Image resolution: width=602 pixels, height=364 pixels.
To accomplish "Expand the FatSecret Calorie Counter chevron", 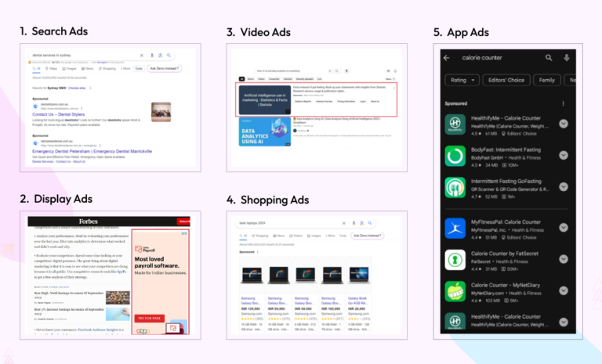I will (564, 259).
